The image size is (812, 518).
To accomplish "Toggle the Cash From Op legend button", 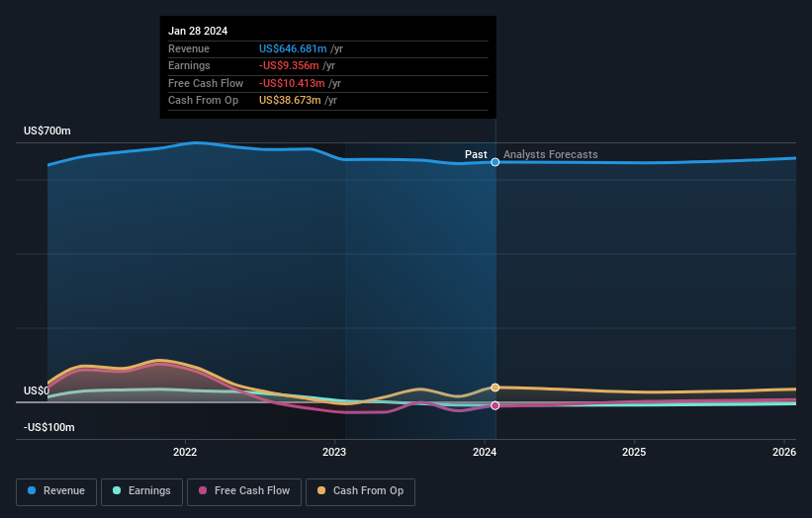I will coord(360,491).
